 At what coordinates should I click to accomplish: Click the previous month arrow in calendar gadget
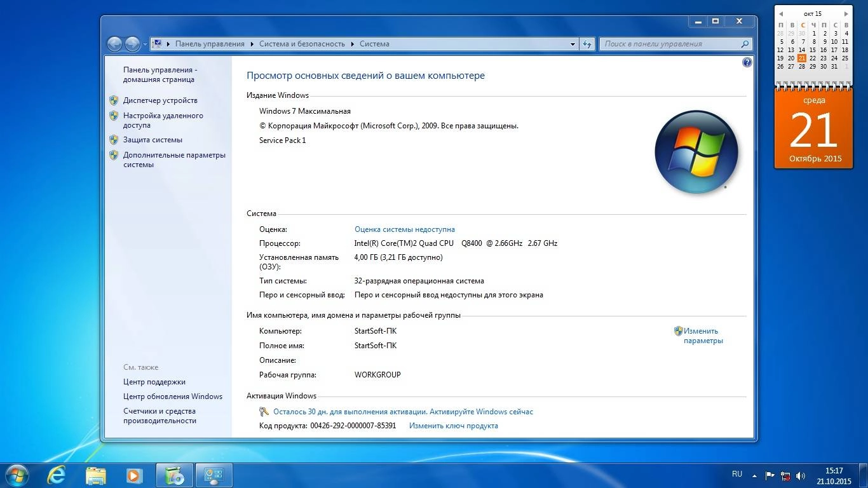click(x=780, y=13)
